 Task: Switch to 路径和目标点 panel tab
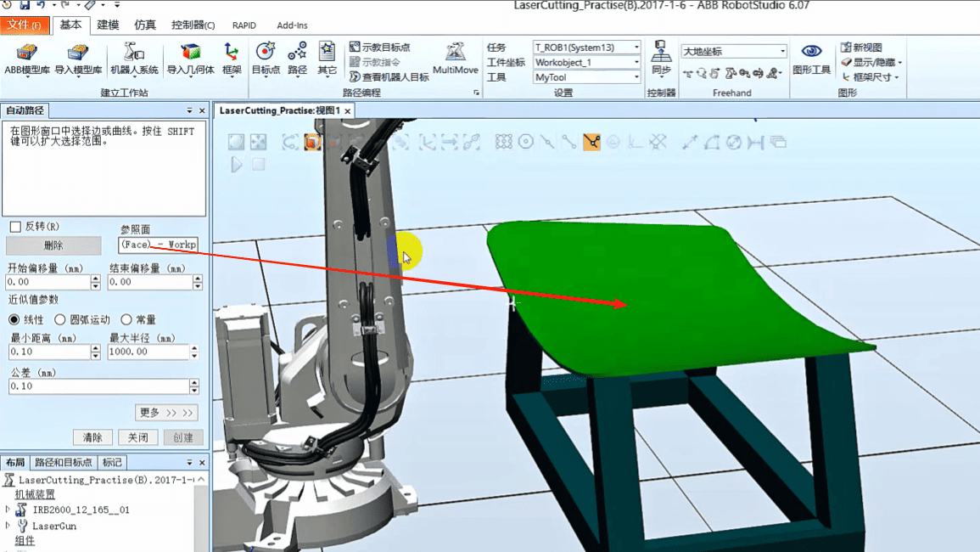coord(63,463)
